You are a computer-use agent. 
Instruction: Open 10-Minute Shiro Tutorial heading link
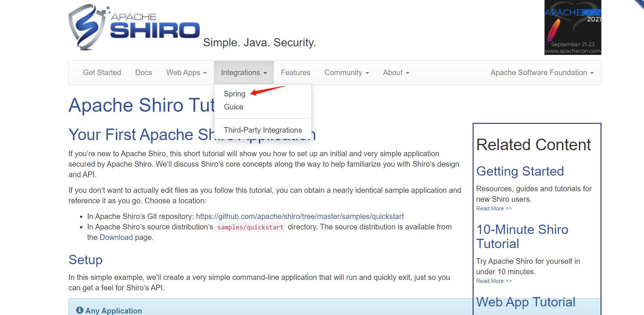click(522, 237)
